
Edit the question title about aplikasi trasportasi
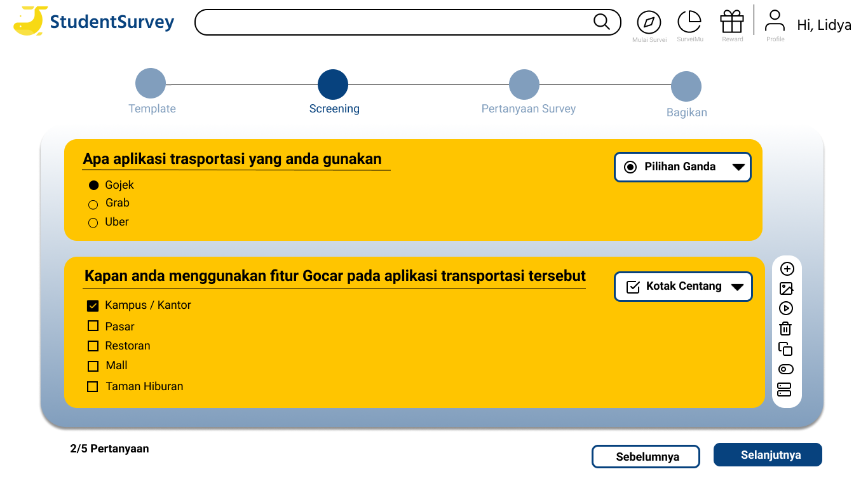pos(232,159)
